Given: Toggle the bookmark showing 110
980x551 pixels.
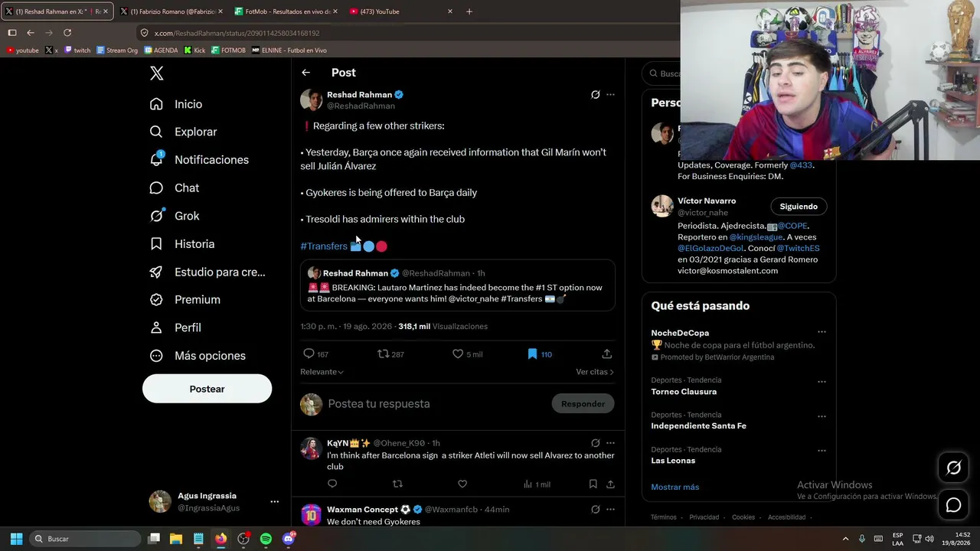Looking at the screenshot, I should (x=532, y=354).
